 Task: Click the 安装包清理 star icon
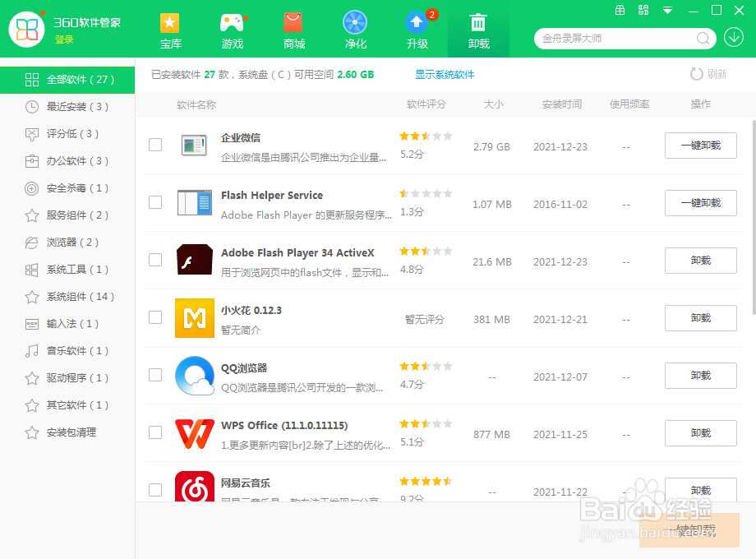[32, 432]
